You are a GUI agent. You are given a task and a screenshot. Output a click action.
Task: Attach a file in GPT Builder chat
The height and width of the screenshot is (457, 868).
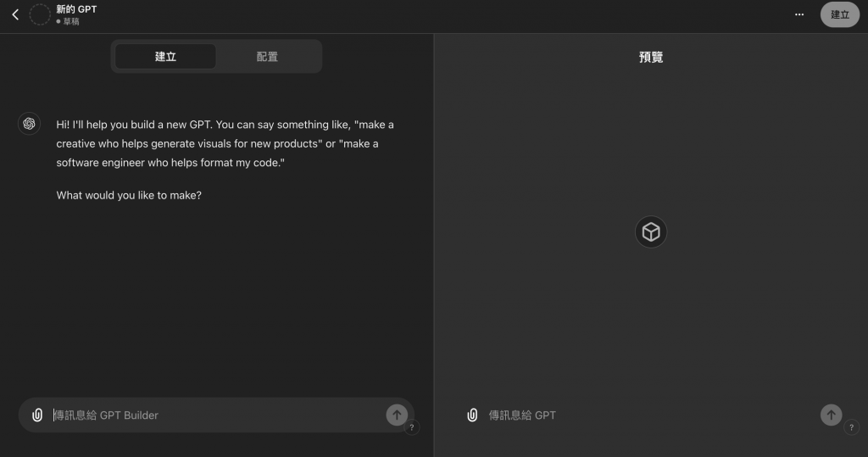pos(37,415)
